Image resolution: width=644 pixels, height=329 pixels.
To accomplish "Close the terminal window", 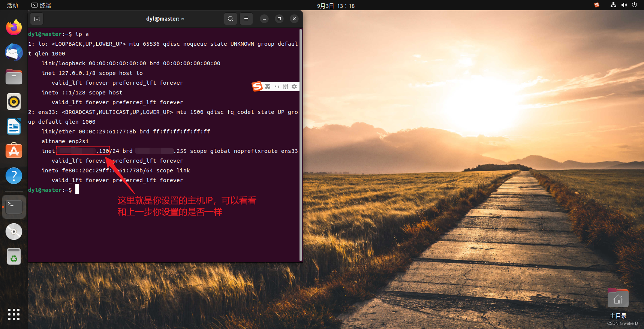I will coord(294,19).
